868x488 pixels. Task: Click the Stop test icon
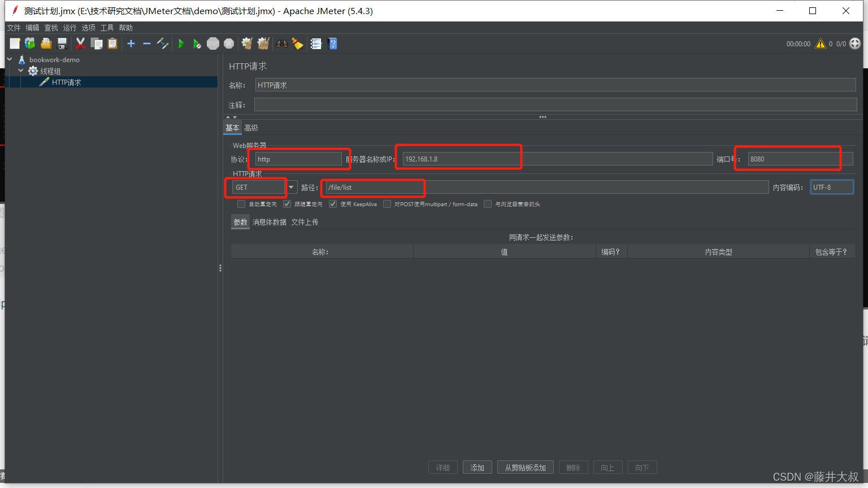[213, 43]
